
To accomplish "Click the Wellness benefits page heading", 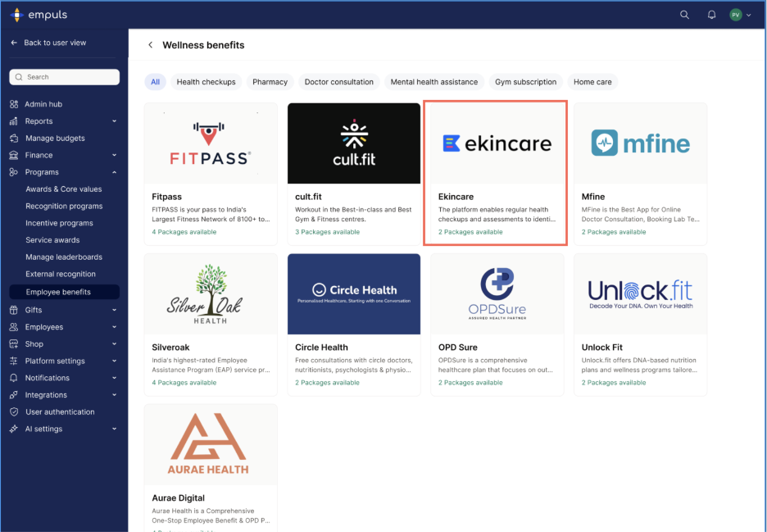I will click(x=203, y=45).
